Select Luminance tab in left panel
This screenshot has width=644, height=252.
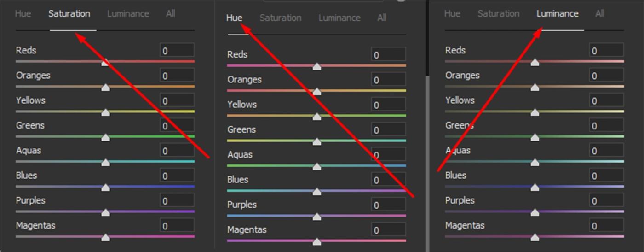pos(128,14)
